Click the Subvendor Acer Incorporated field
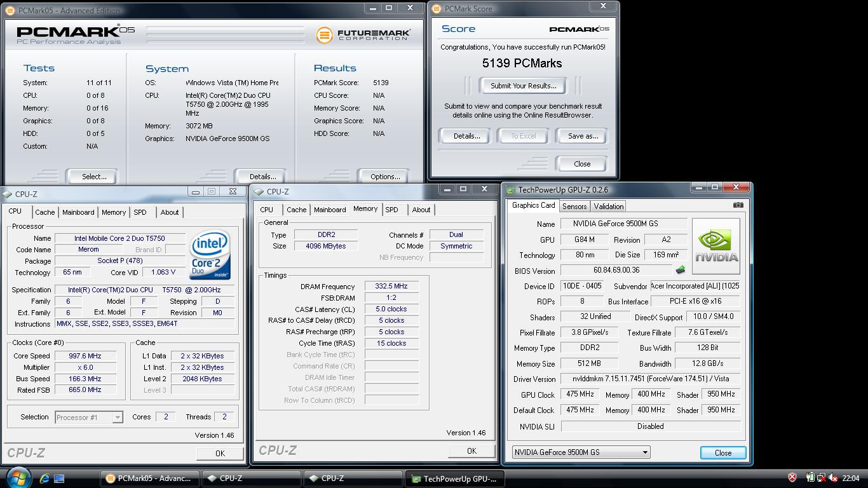Viewport: 868px width, 488px height. tap(695, 286)
